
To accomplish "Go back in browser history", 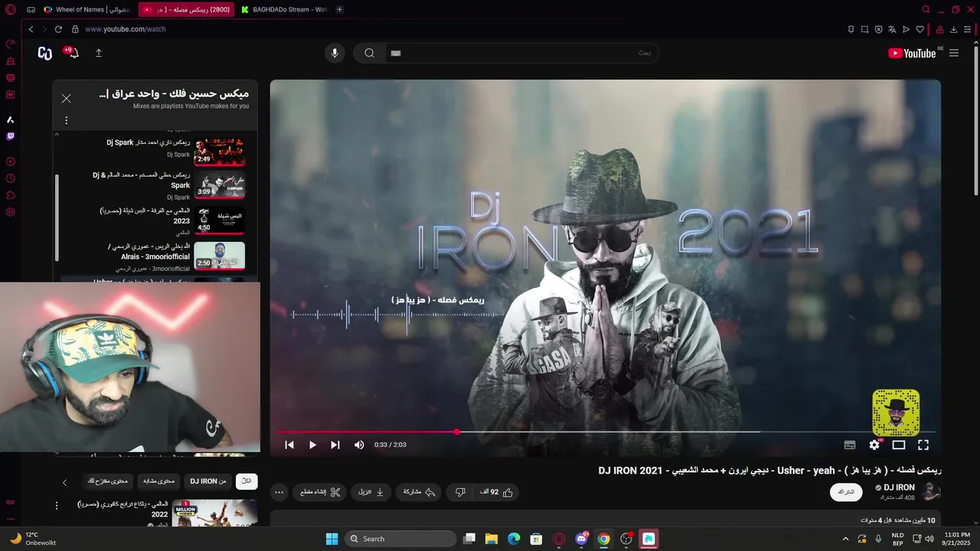I will [31, 29].
